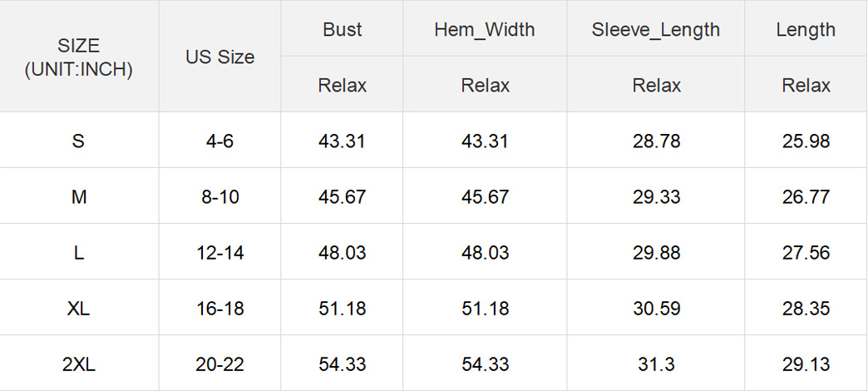Viewport: 868px width, 391px height.
Task: Click the SIZE (UNIT:INCH) header cell
Action: pyautogui.click(x=79, y=57)
